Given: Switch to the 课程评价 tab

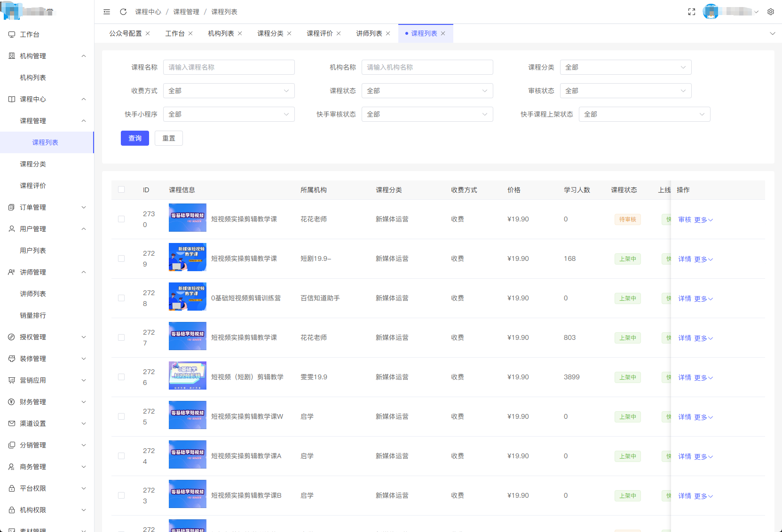Looking at the screenshot, I should 319,33.
